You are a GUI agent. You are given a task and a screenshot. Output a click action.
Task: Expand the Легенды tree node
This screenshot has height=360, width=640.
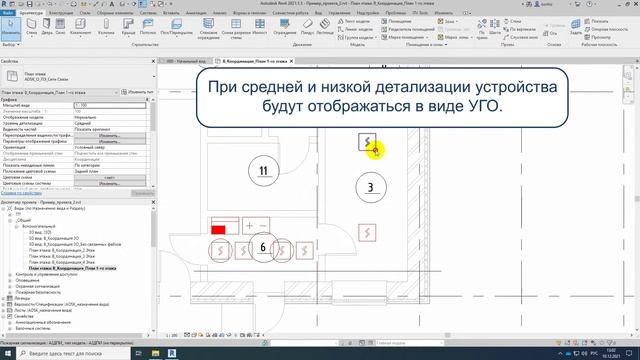pyautogui.click(x=4, y=298)
